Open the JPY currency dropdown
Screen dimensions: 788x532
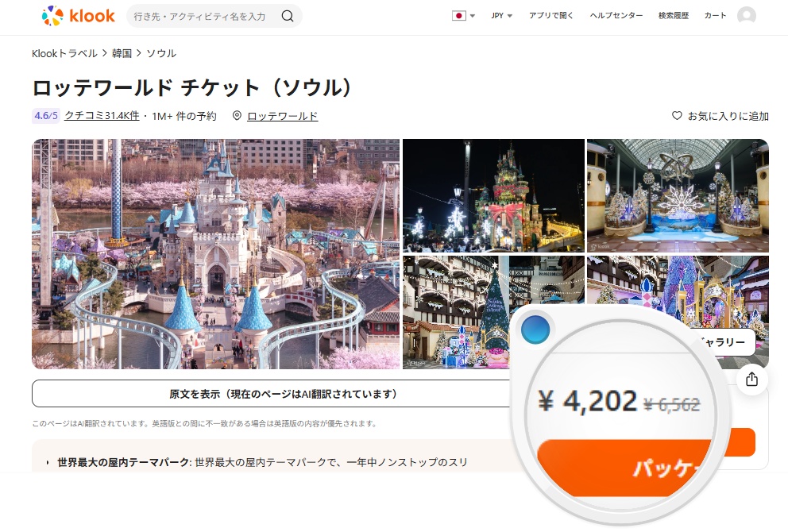pos(501,16)
